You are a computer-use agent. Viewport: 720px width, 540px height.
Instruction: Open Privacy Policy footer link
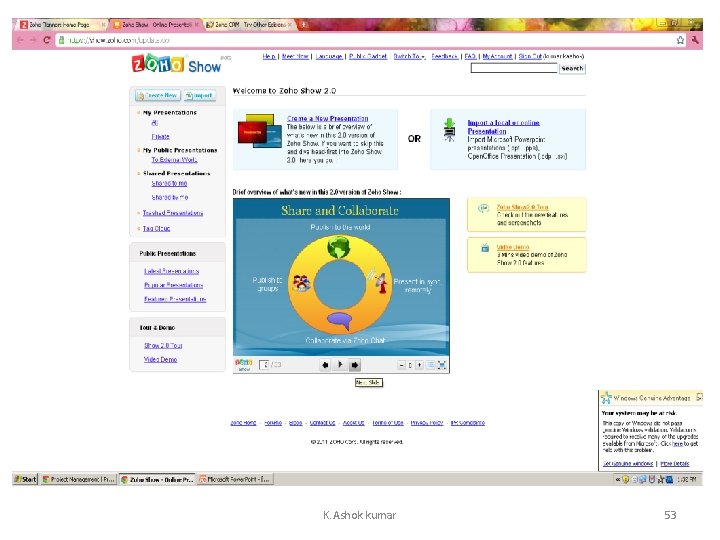tap(427, 423)
